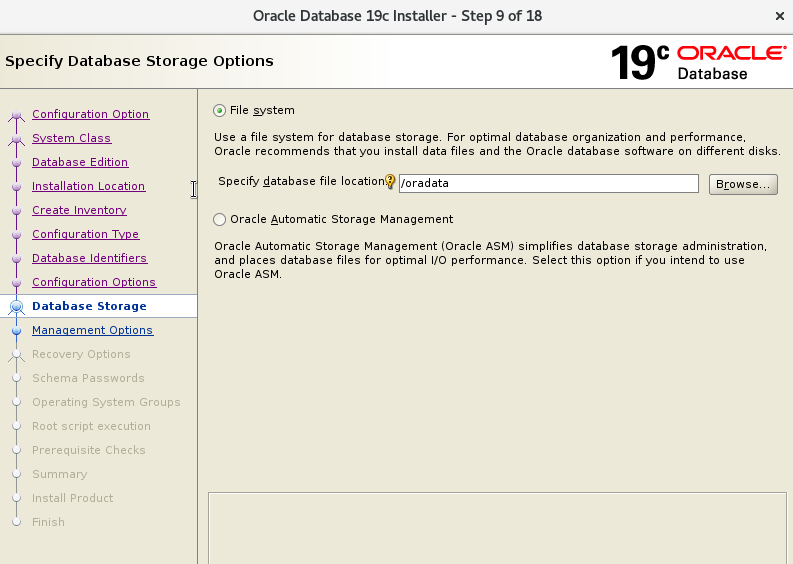Viewport: 793px width, 564px height.
Task: Click the Root script execution step label
Action: [x=91, y=426]
